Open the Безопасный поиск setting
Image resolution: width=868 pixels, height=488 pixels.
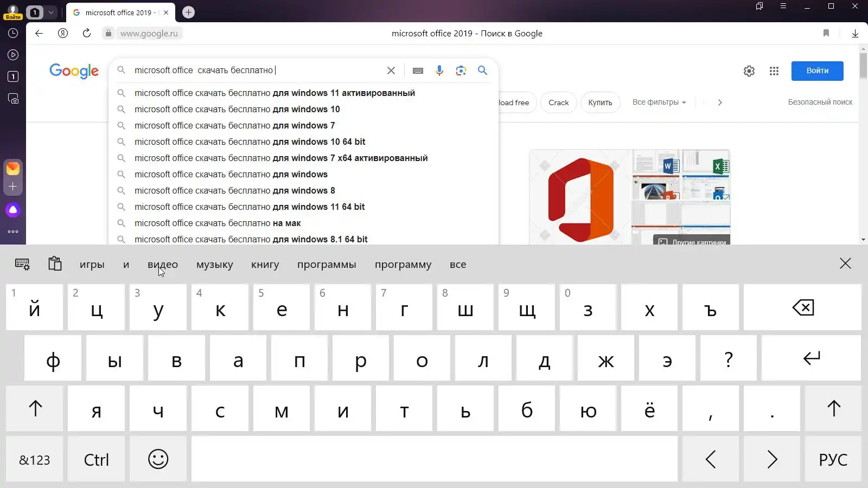point(820,102)
